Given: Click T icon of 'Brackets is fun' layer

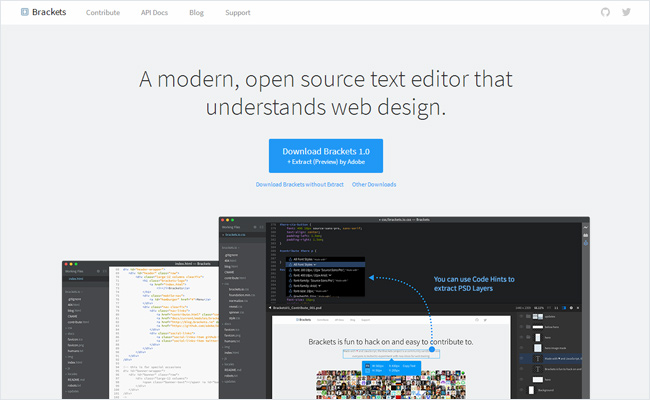Looking at the screenshot, I should [538, 369].
